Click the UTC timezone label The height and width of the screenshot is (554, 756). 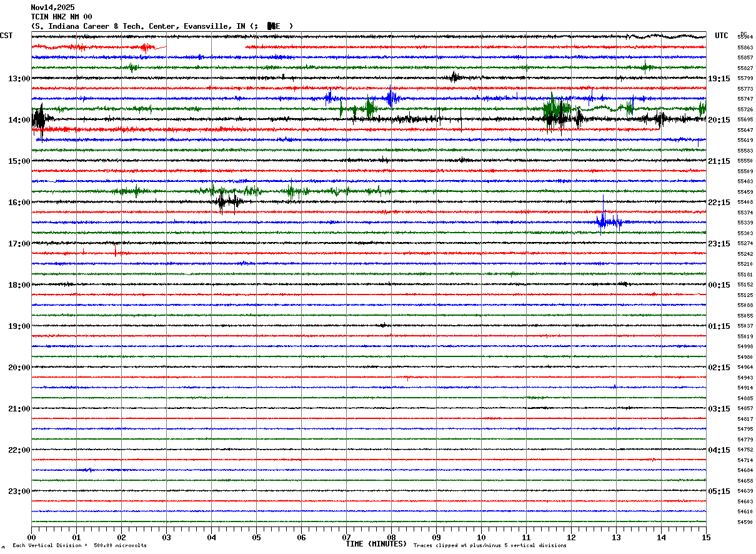pyautogui.click(x=722, y=36)
